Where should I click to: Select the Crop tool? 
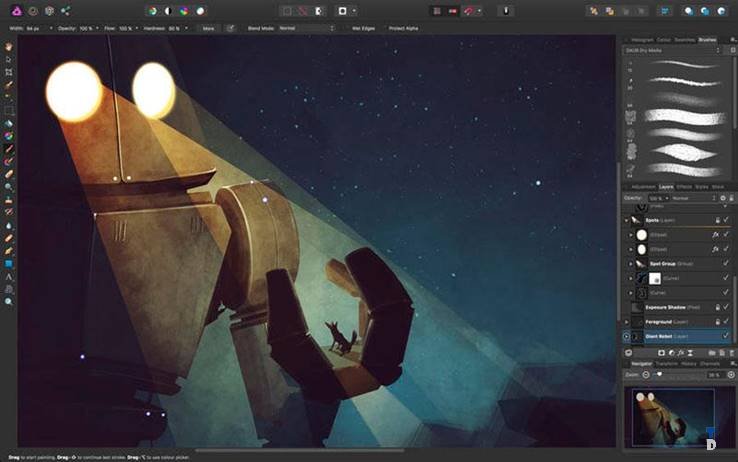pyautogui.click(x=9, y=73)
